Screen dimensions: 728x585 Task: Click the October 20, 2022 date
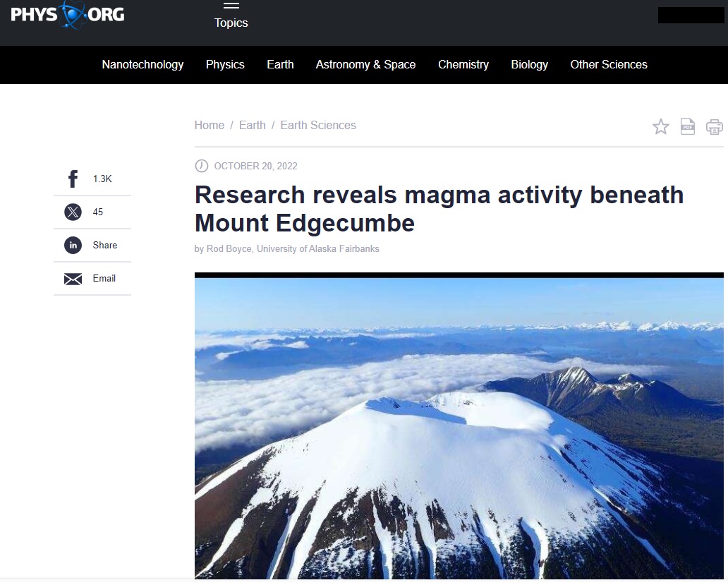click(255, 167)
